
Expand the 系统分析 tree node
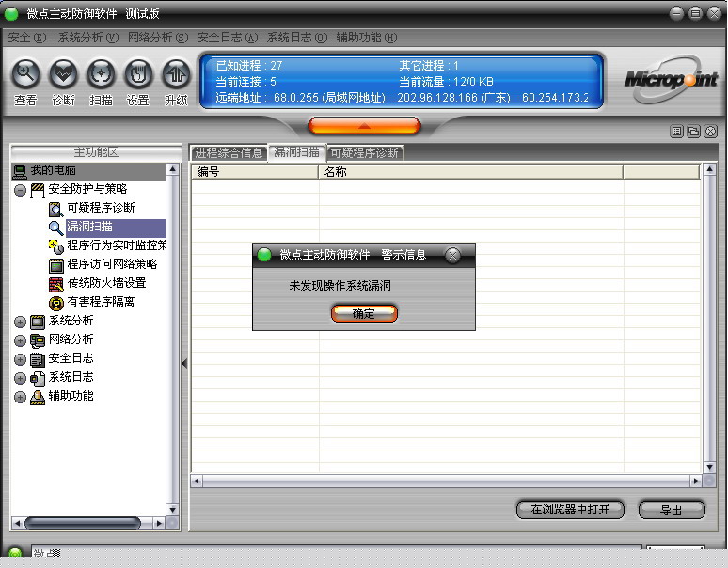click(20, 322)
